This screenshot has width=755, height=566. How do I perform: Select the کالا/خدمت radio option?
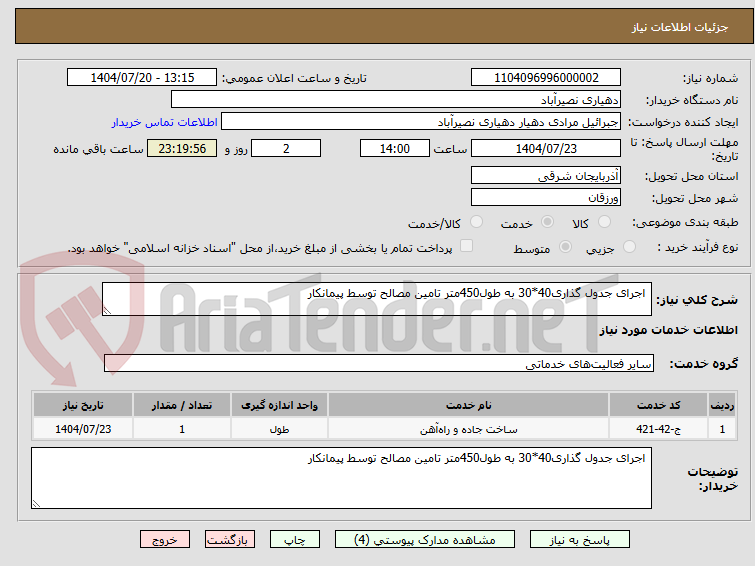pos(476,222)
